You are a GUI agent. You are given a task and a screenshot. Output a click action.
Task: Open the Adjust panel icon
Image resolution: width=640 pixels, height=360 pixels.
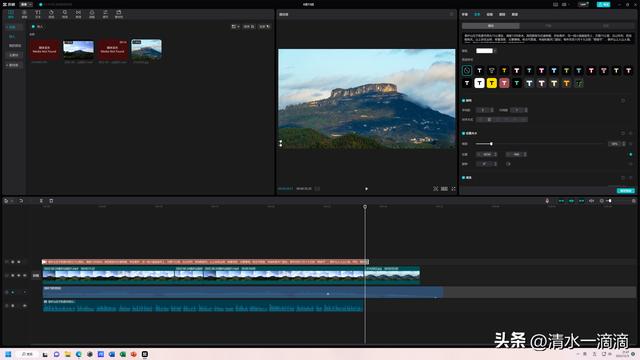pyautogui.click(x=105, y=14)
